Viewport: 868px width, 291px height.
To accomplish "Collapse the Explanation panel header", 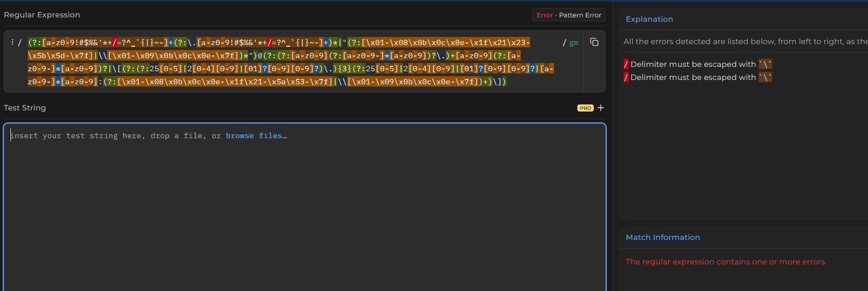I will coord(649,19).
